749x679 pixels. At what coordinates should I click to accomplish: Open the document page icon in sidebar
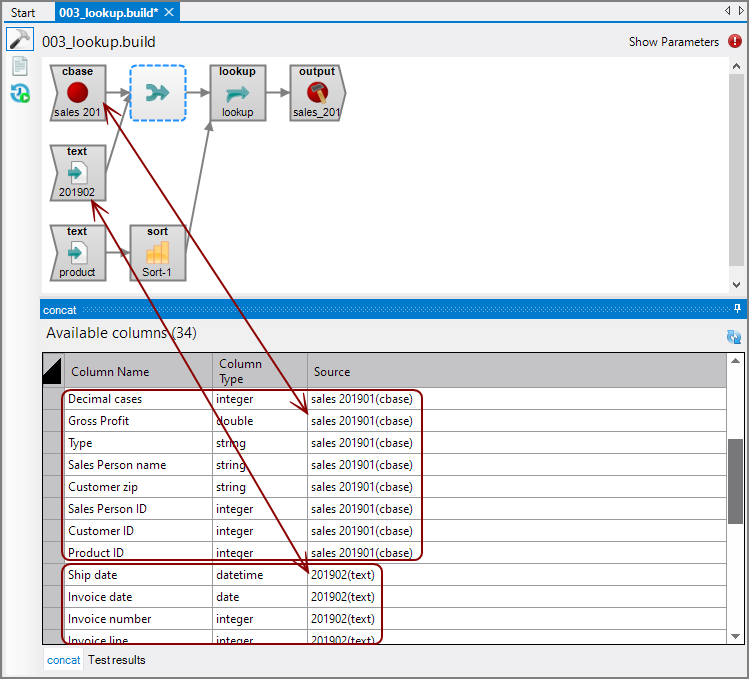(x=19, y=67)
